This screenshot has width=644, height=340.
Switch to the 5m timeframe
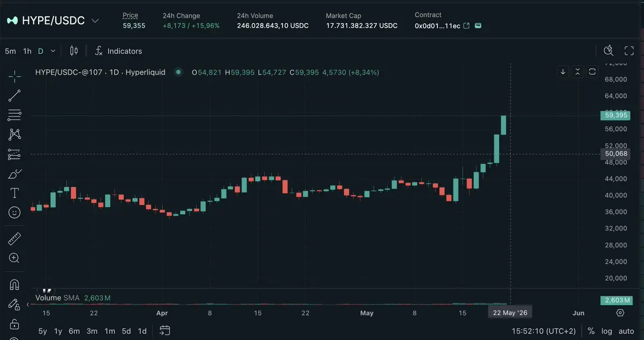tap(10, 51)
